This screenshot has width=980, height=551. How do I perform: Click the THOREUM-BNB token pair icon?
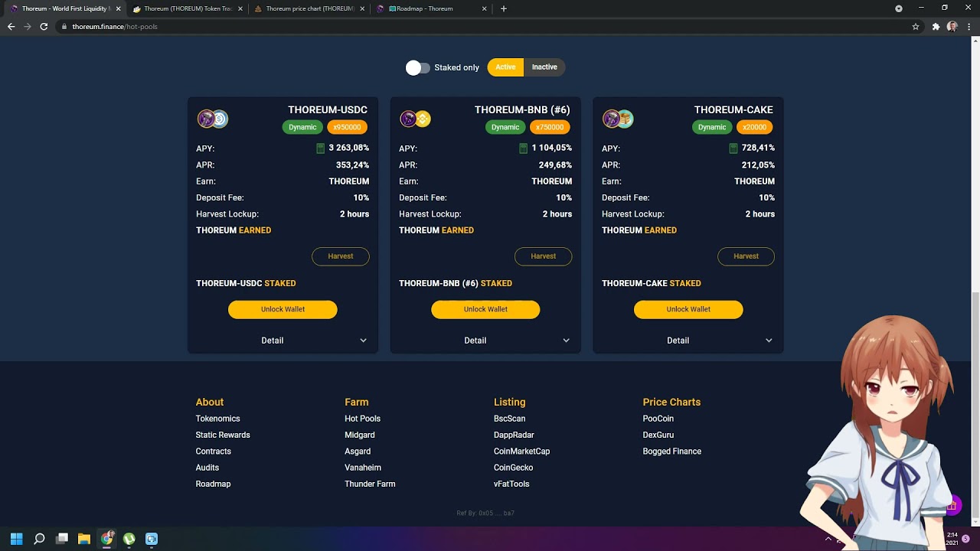[x=416, y=119]
